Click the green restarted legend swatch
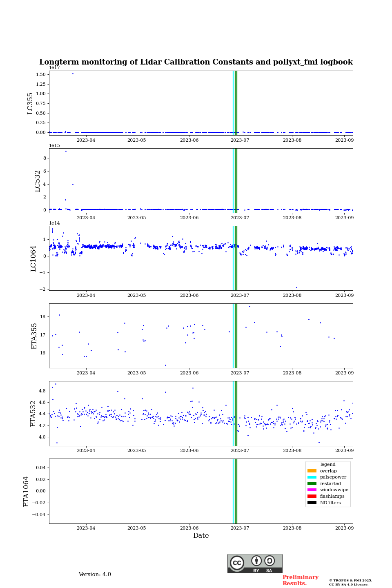Image resolution: width=392 pixels, height=588 pixels. coord(312,483)
